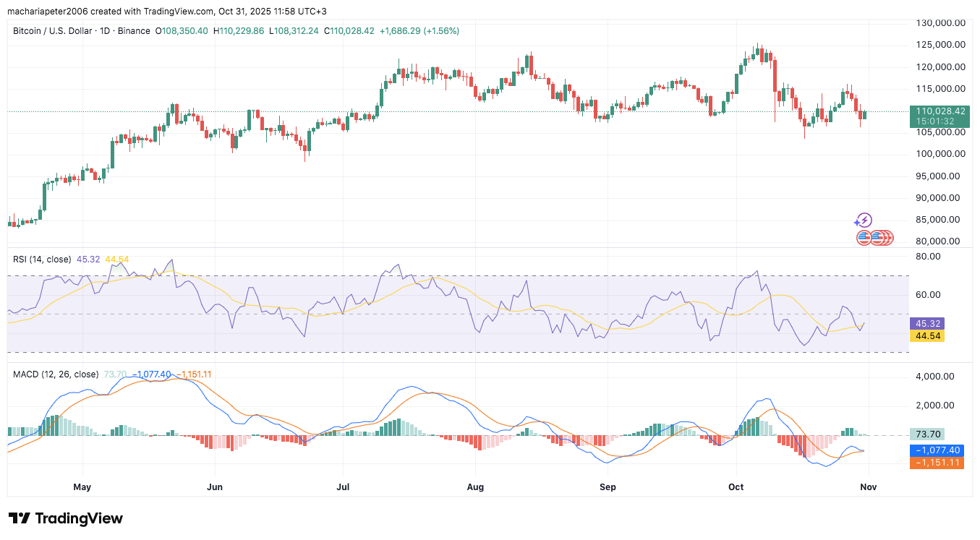
Task: Click Oct on the time axis
Action: tap(736, 487)
